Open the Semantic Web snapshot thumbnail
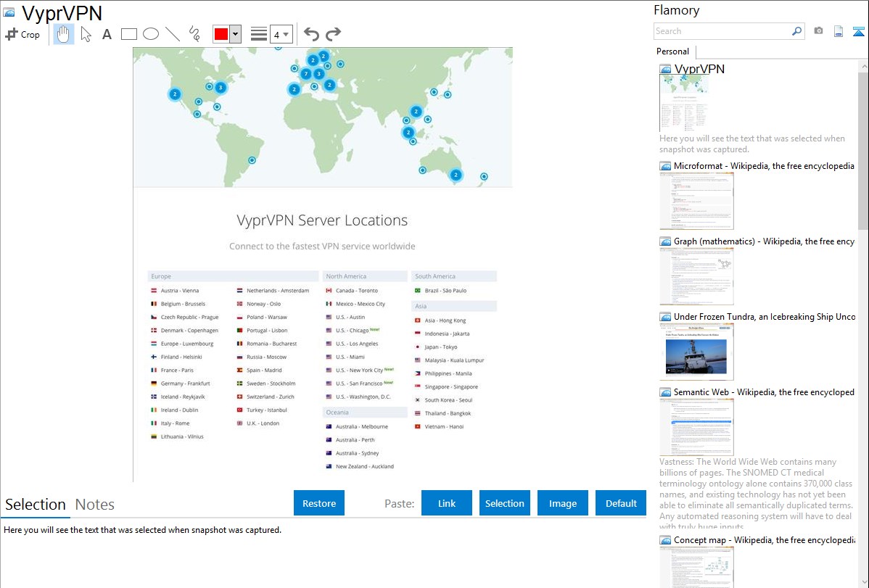Viewport: 869px width, 588px height. pos(696,427)
